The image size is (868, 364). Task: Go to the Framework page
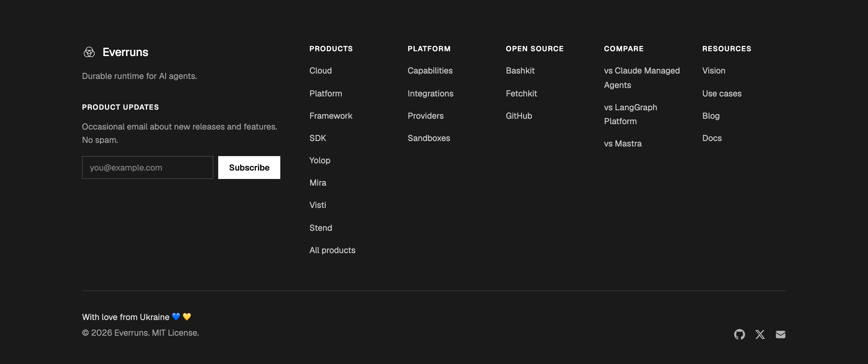[331, 116]
